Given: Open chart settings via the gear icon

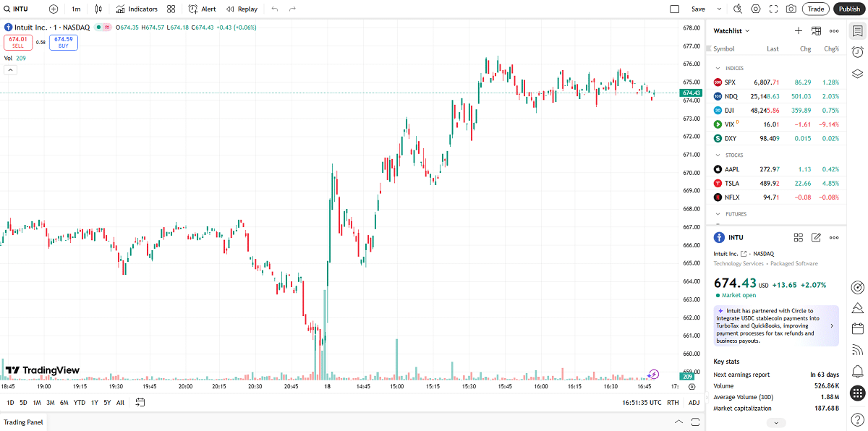Looking at the screenshot, I should (x=755, y=9).
